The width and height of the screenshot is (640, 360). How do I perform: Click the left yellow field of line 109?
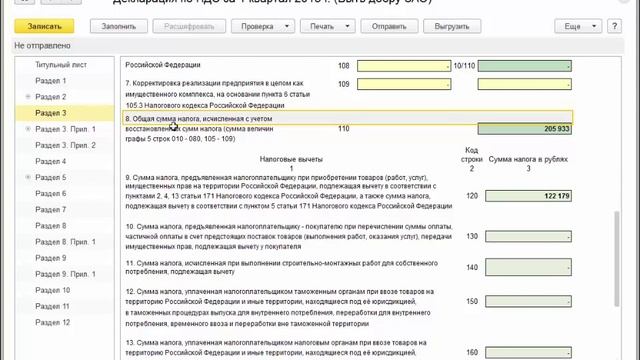tap(404, 84)
